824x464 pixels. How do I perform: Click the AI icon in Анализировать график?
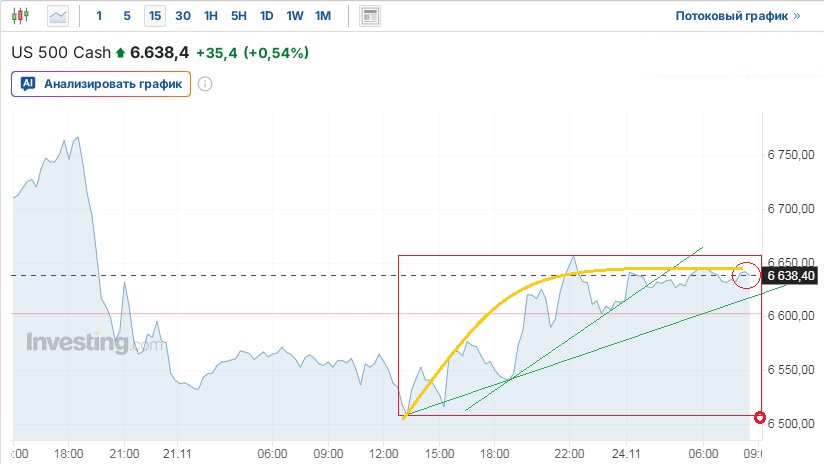pyautogui.click(x=29, y=84)
